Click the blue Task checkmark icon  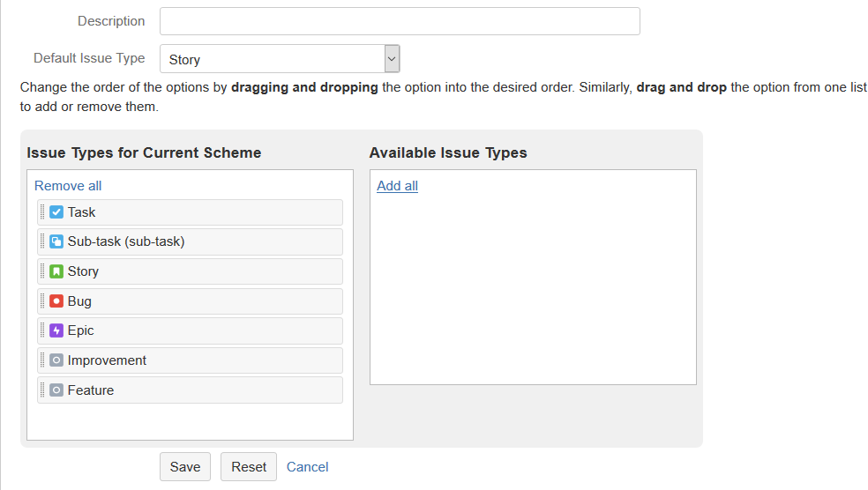pos(56,212)
